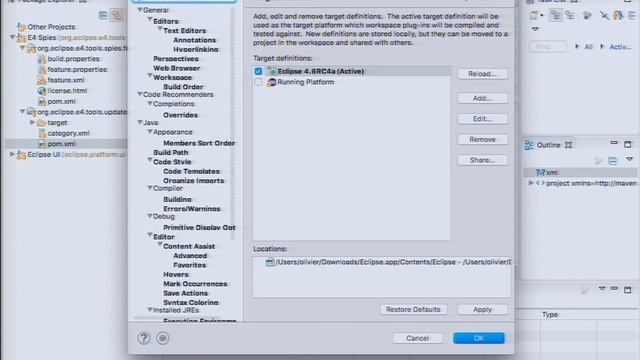Click the Remove target button

point(482,140)
